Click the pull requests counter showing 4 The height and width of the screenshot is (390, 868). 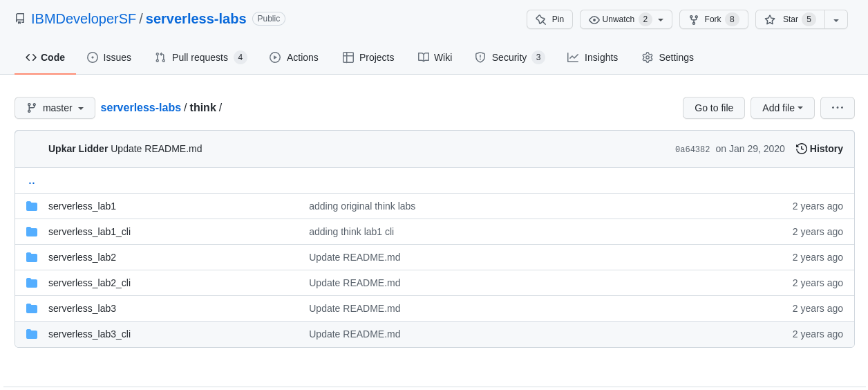click(x=240, y=57)
